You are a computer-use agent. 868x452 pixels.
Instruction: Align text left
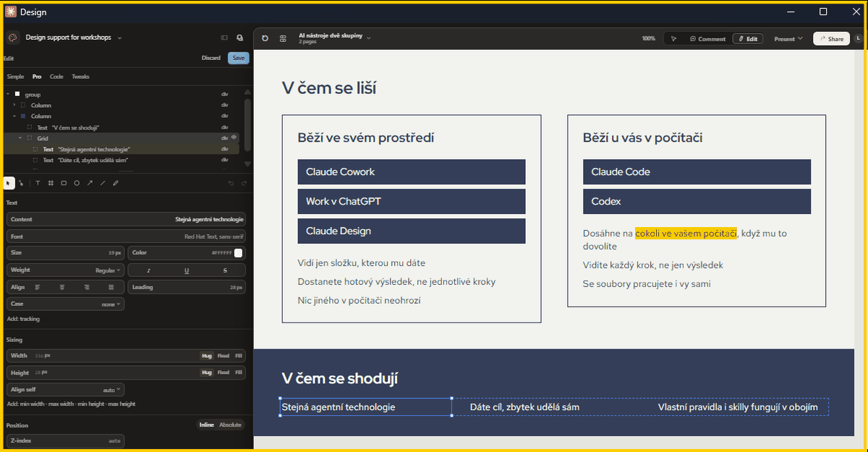[x=38, y=287]
